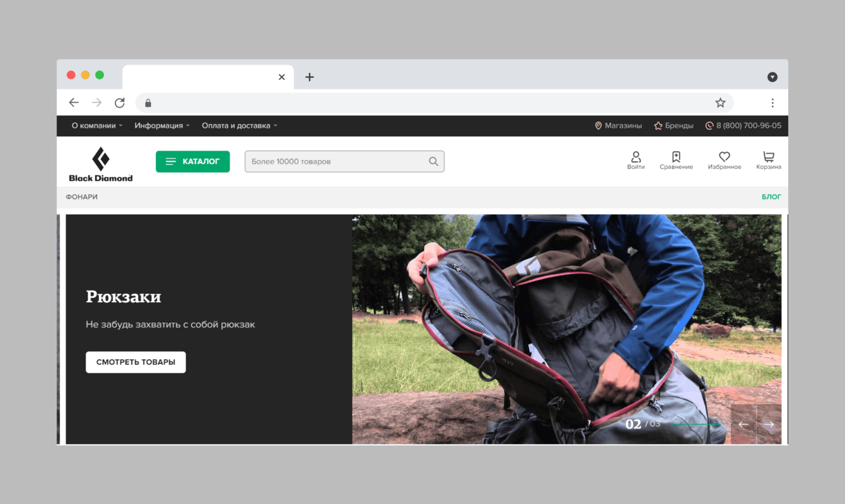Click the browser forward arrow
Viewport: 845px width, 504px height.
tap(96, 103)
